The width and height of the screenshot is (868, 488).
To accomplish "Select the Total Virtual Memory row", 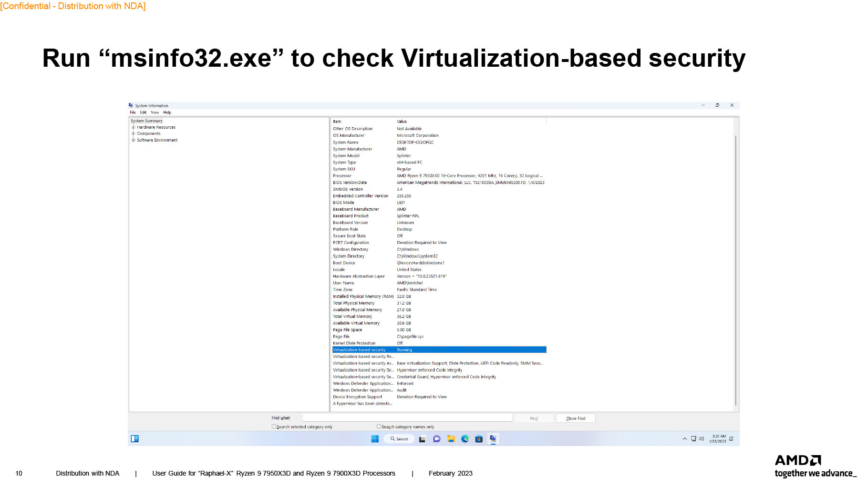I will (439, 316).
